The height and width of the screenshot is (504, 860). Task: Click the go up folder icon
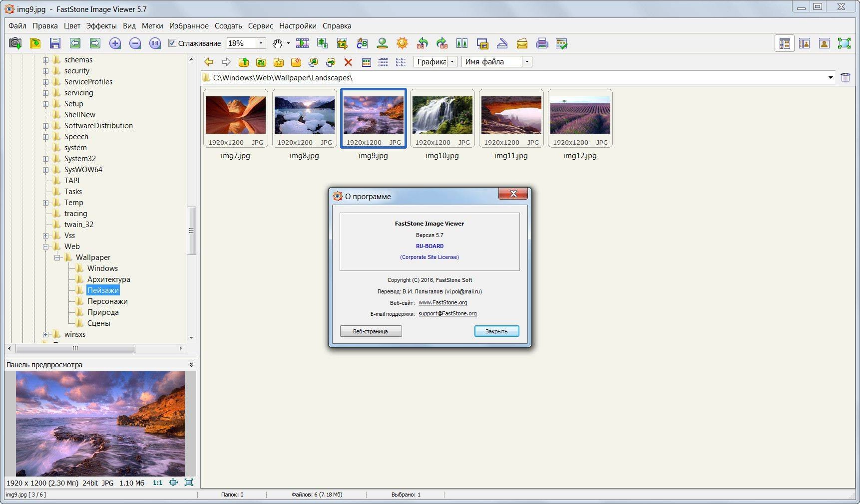(244, 62)
